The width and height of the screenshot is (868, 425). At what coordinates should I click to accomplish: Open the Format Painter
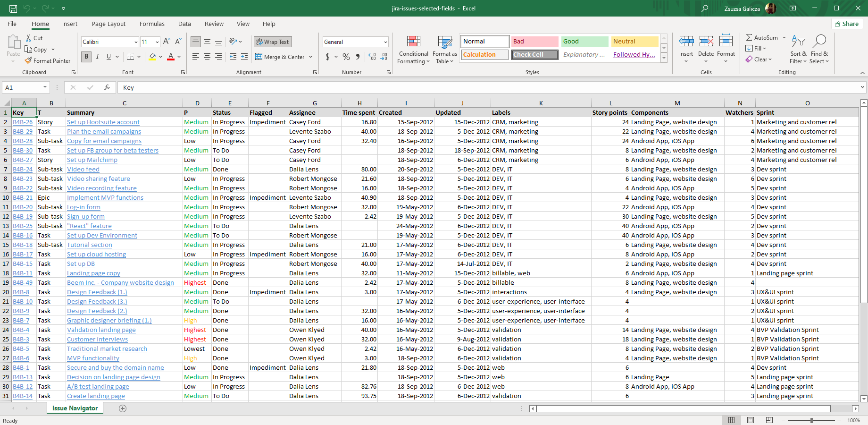tap(48, 60)
